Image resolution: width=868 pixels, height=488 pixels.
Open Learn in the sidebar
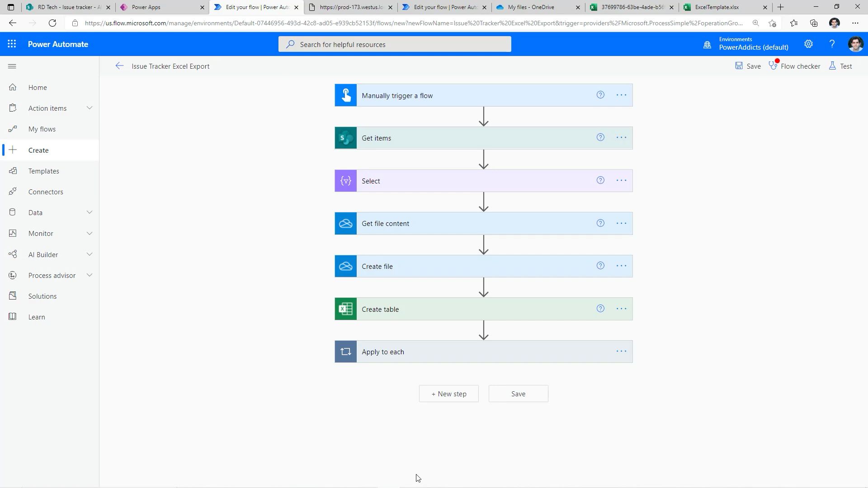50,317
